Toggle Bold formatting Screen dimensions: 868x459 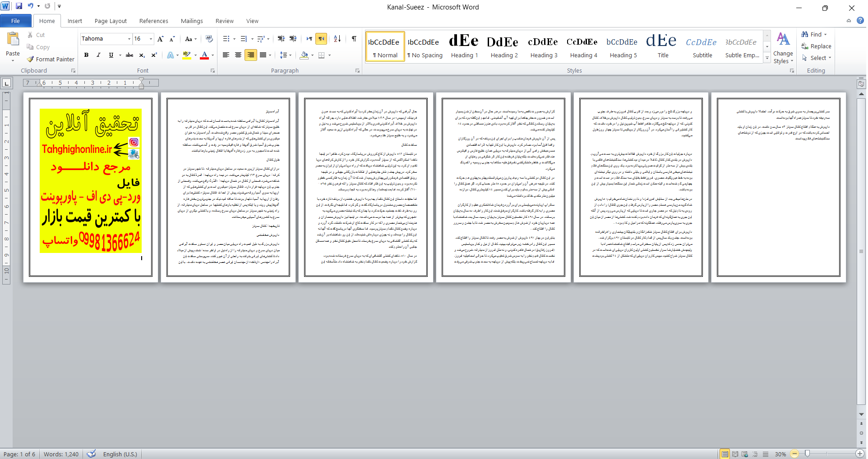(86, 55)
